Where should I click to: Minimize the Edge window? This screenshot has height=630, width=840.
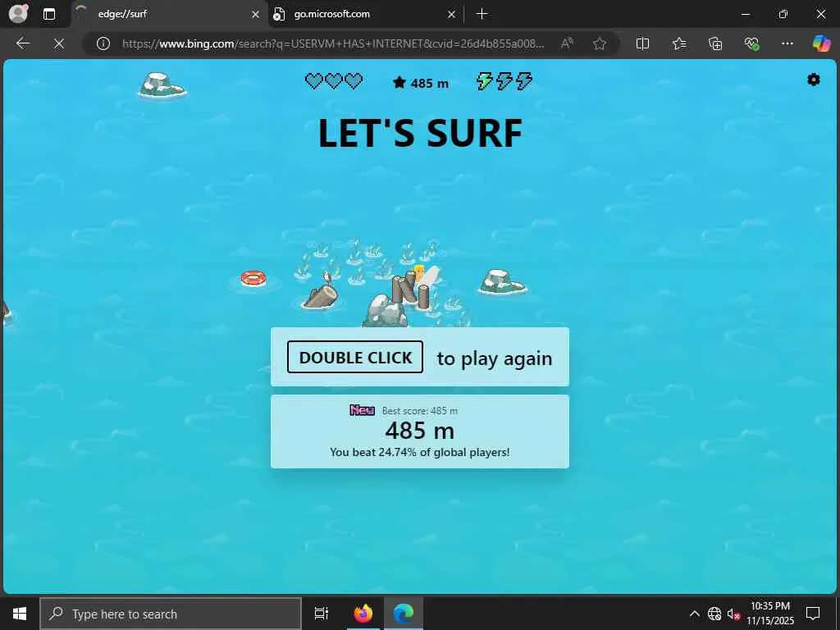pyautogui.click(x=745, y=14)
